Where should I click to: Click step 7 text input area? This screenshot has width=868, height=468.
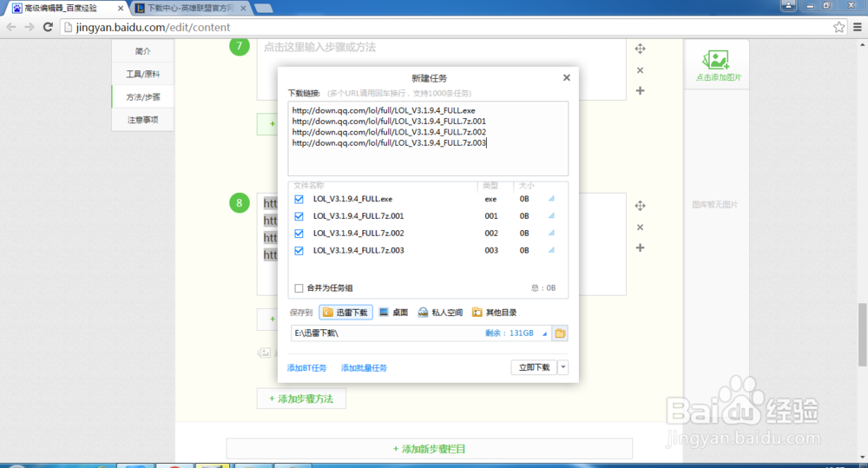click(x=441, y=69)
